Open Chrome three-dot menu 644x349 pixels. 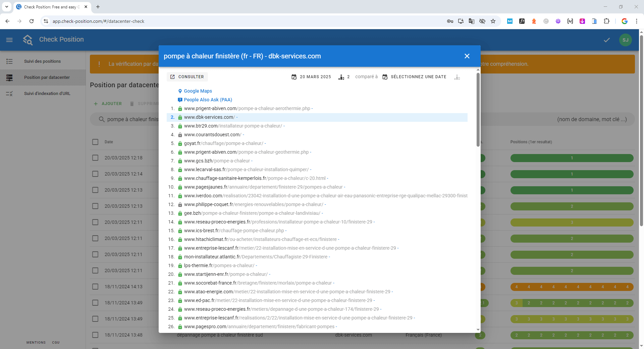click(x=637, y=21)
